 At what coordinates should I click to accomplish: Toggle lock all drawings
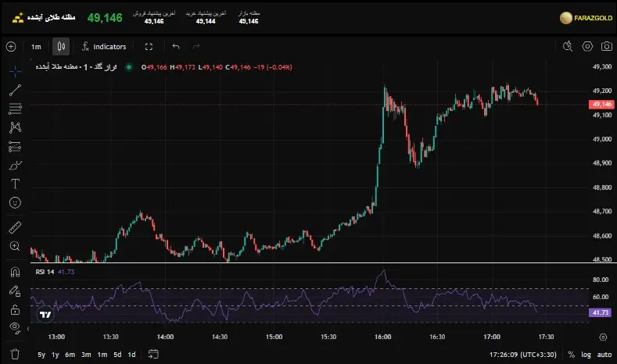[15, 309]
